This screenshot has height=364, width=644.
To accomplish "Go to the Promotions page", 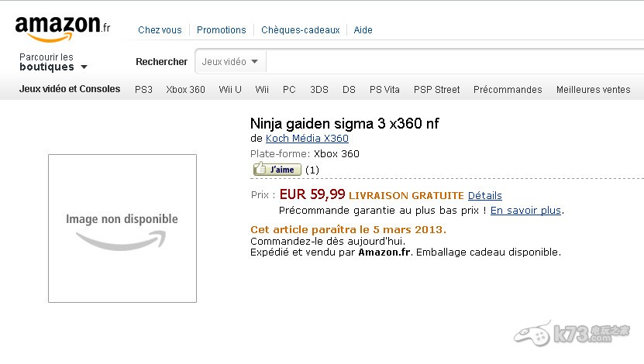I will tap(221, 30).
